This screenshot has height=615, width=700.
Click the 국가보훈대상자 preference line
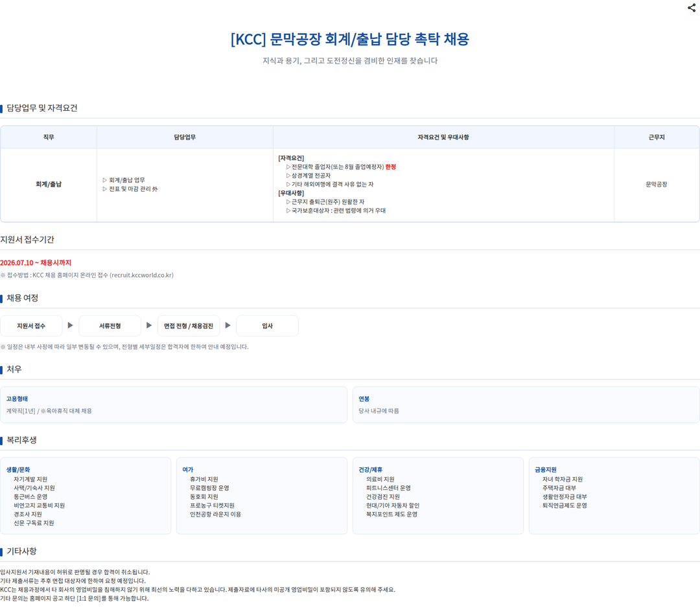click(x=336, y=211)
